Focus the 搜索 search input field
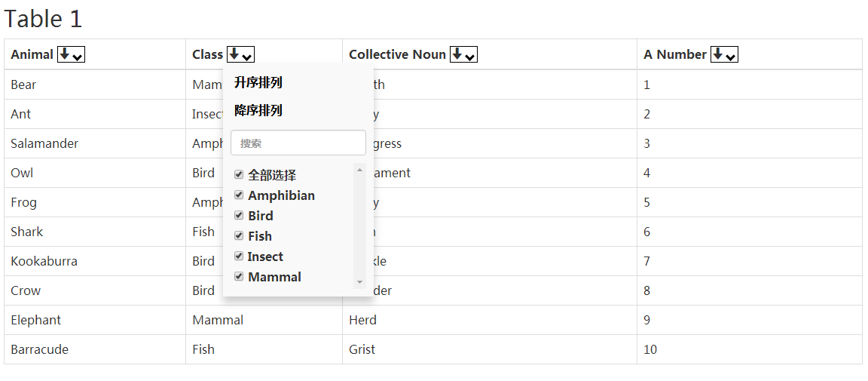The width and height of the screenshot is (868, 381). [298, 143]
